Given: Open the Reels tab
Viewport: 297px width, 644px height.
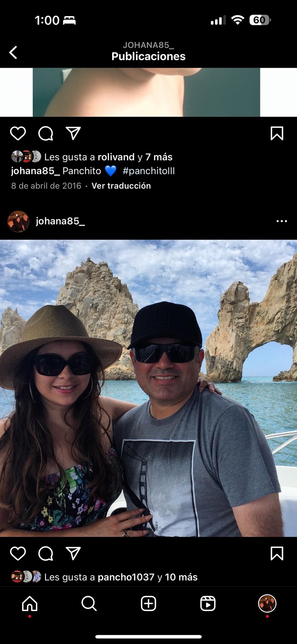Looking at the screenshot, I should 208,604.
